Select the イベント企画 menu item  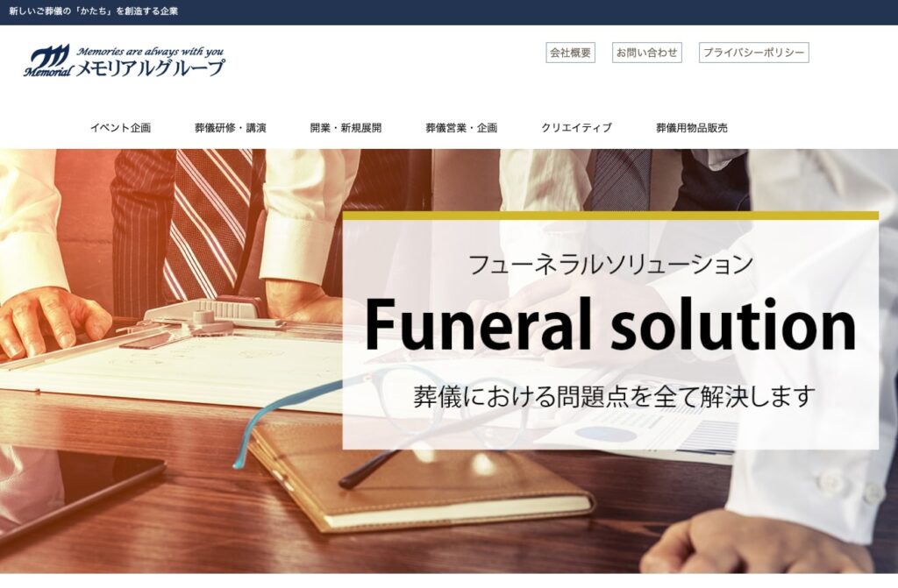coord(120,128)
